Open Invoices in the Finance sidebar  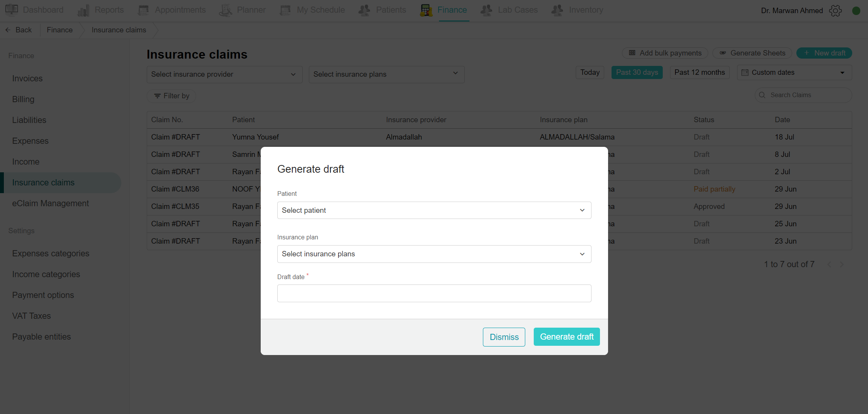coord(27,78)
